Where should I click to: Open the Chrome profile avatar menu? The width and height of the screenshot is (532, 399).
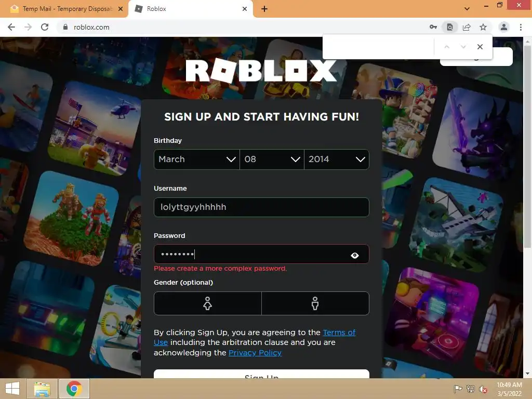pyautogui.click(x=504, y=27)
